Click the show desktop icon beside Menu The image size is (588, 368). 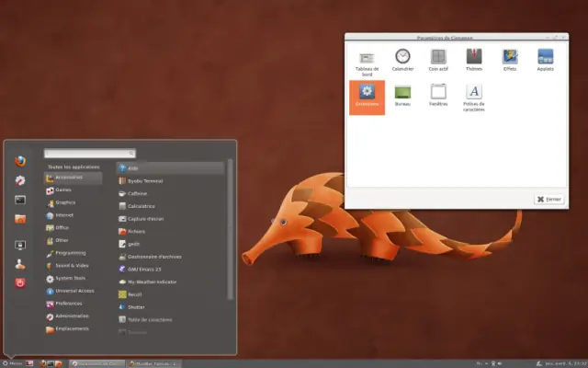pyautogui.click(x=29, y=363)
